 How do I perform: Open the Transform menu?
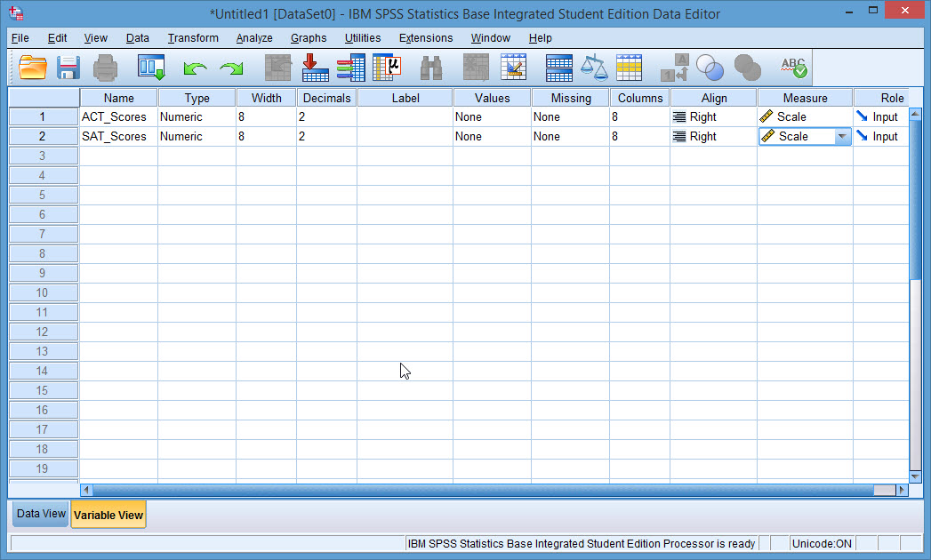pyautogui.click(x=193, y=38)
